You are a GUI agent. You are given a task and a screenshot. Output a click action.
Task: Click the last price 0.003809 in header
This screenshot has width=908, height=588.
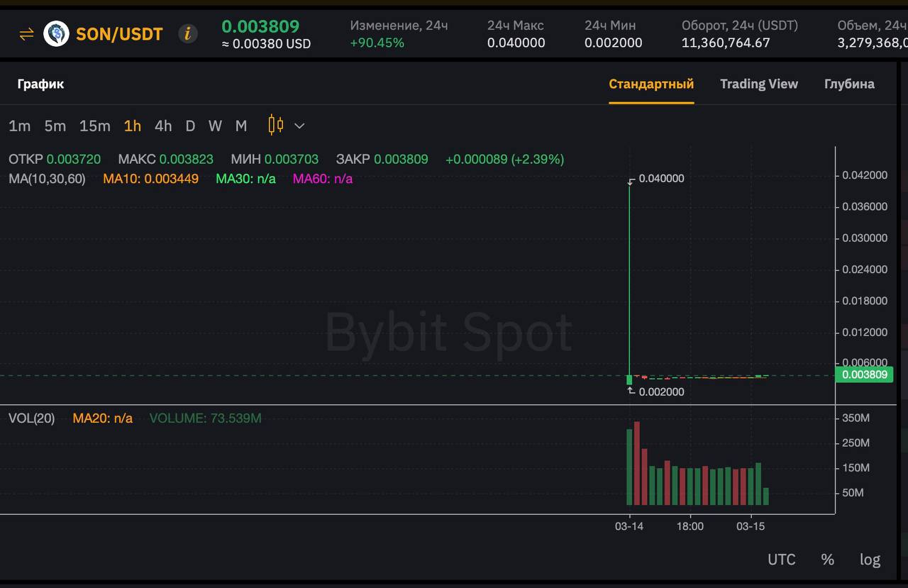260,27
